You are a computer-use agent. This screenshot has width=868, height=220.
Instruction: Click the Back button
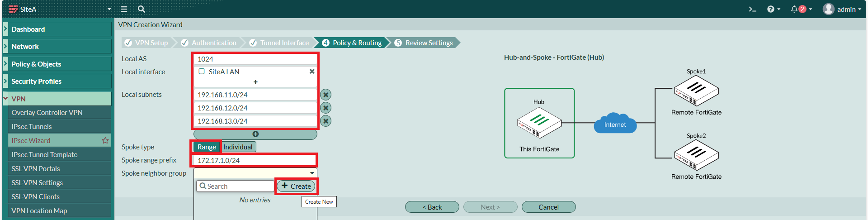[432, 207]
